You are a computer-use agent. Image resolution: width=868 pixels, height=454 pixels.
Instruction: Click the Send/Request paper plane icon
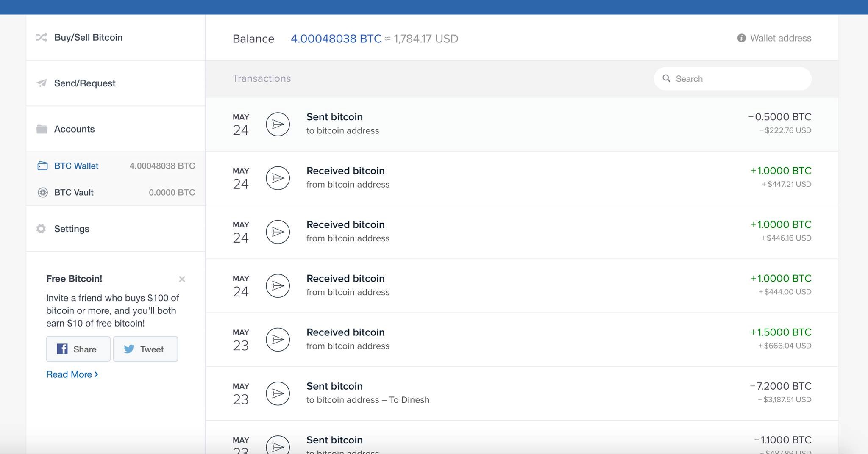click(x=42, y=83)
